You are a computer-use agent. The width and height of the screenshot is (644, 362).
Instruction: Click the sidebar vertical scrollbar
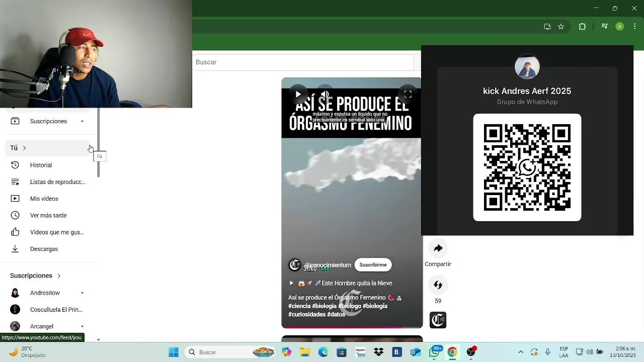click(x=99, y=142)
